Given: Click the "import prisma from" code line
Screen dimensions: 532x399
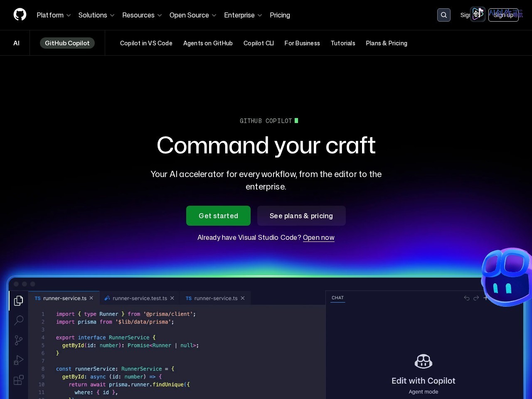Looking at the screenshot, I should pos(115,322).
